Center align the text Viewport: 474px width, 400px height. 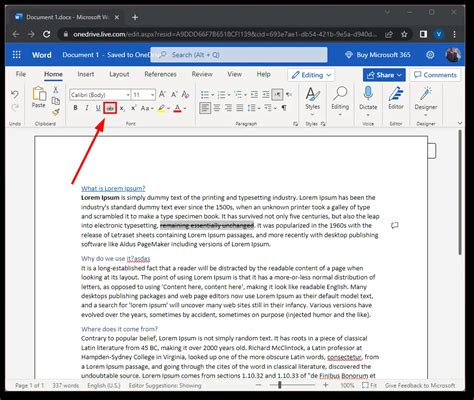click(x=217, y=108)
